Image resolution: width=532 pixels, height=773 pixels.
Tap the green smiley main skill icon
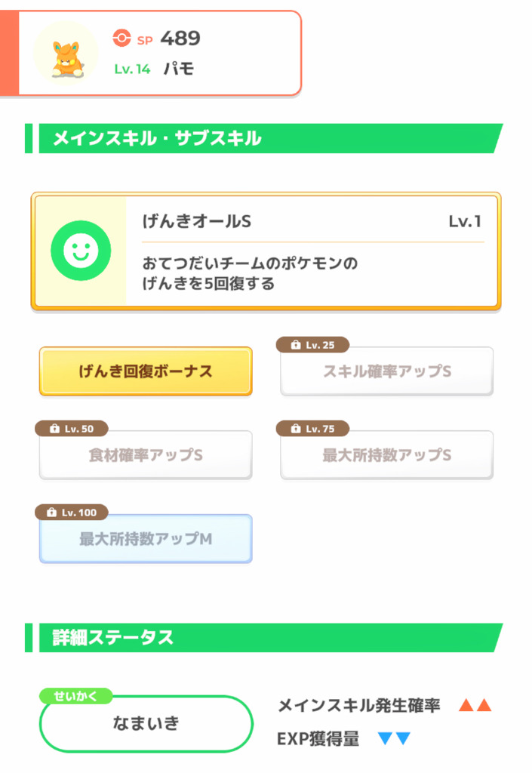pos(81,251)
